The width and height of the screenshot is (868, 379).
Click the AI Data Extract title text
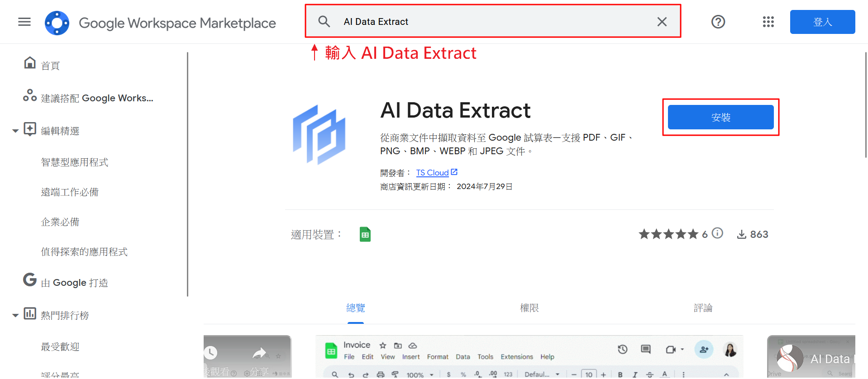click(x=455, y=110)
